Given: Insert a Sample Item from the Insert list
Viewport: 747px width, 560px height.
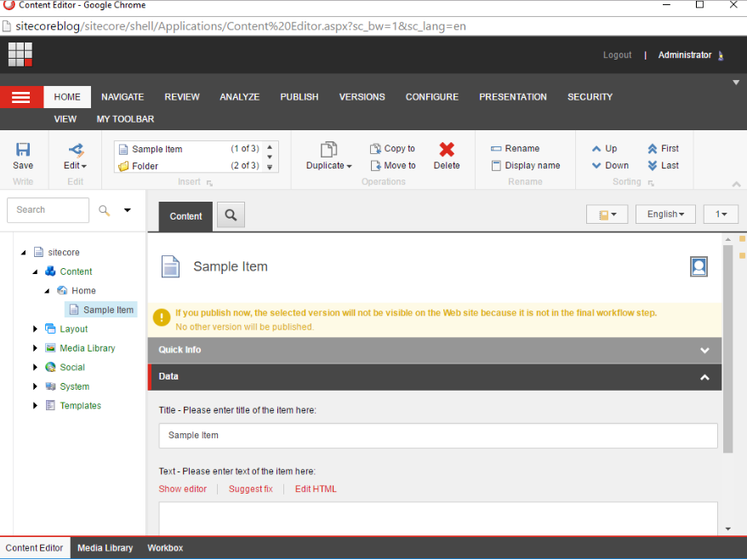Looking at the screenshot, I should [189, 149].
